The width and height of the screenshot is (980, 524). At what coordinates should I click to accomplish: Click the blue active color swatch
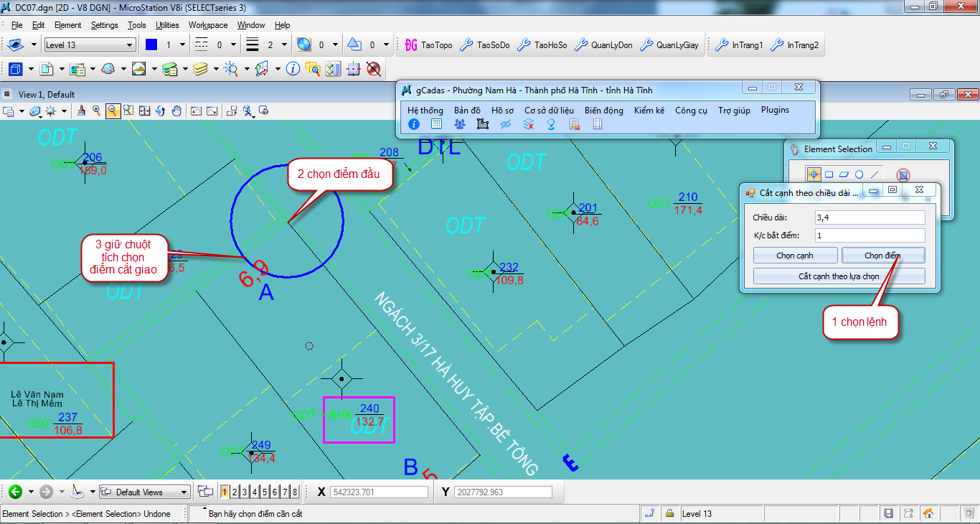tap(151, 45)
